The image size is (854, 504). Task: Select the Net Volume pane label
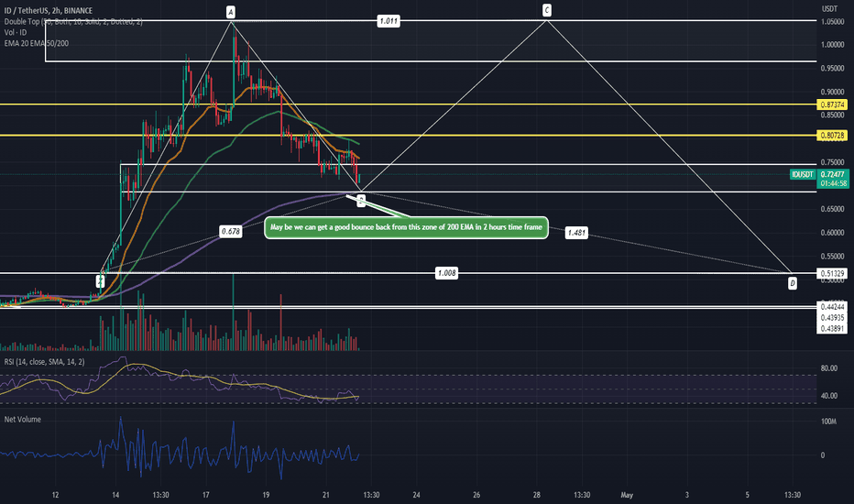click(22, 420)
